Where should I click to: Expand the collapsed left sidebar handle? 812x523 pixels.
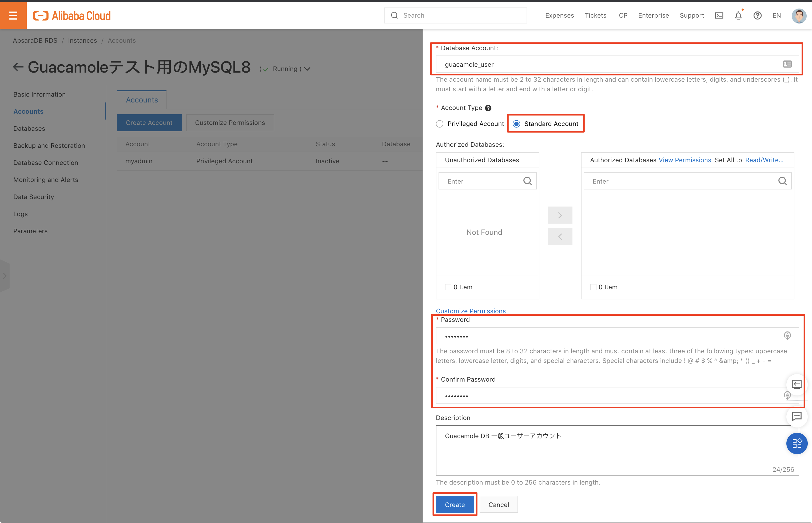click(x=5, y=276)
